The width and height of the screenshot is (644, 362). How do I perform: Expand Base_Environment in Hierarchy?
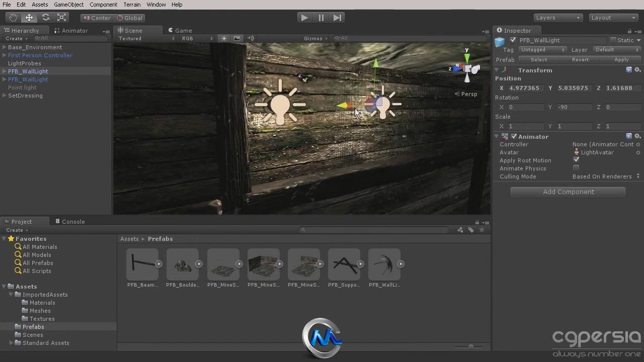point(4,47)
